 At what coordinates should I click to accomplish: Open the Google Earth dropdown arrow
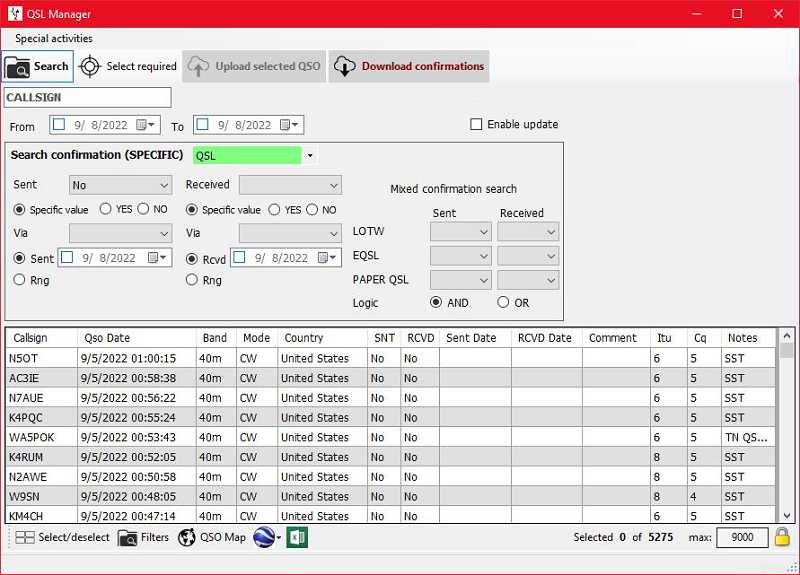279,538
